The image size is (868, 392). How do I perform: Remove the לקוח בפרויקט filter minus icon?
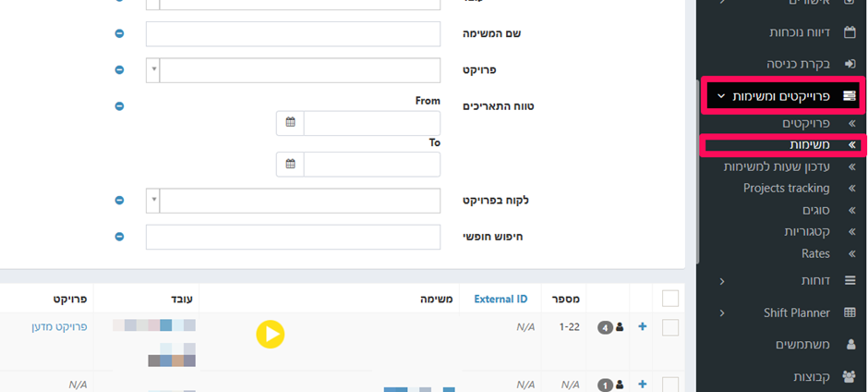tap(119, 200)
